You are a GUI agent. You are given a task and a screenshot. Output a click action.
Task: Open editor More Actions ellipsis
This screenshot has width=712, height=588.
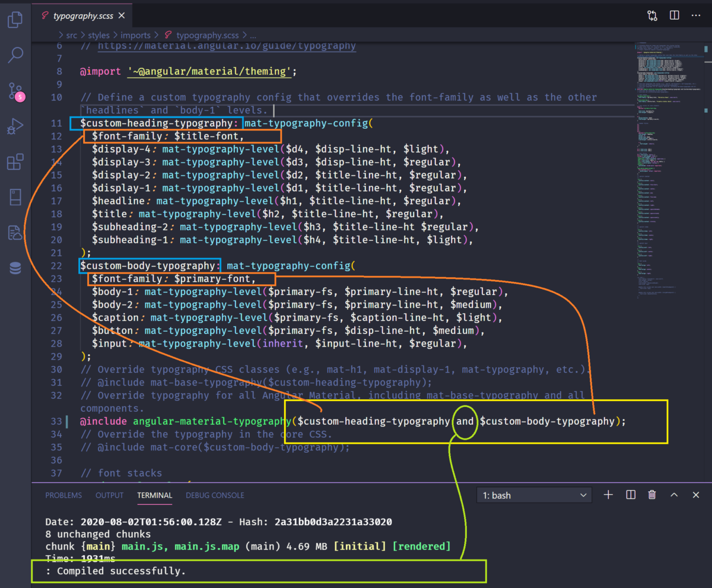tap(696, 15)
